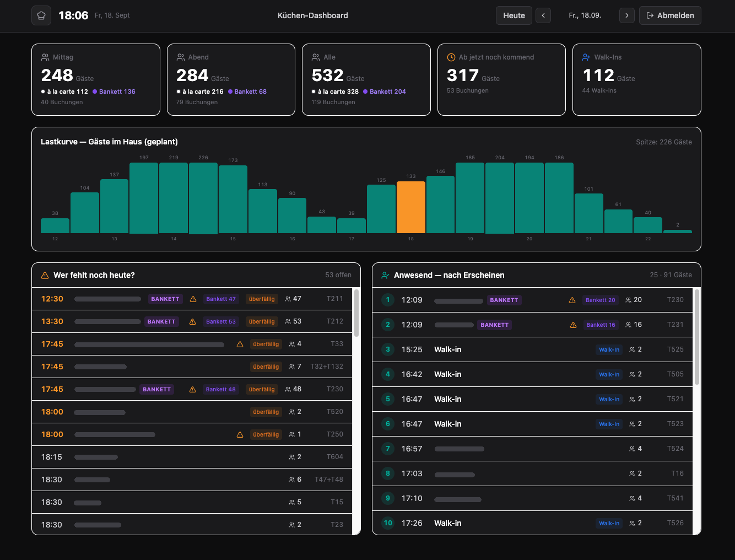
Task: Click the Walk-in tag in T505 row
Action: click(x=609, y=374)
